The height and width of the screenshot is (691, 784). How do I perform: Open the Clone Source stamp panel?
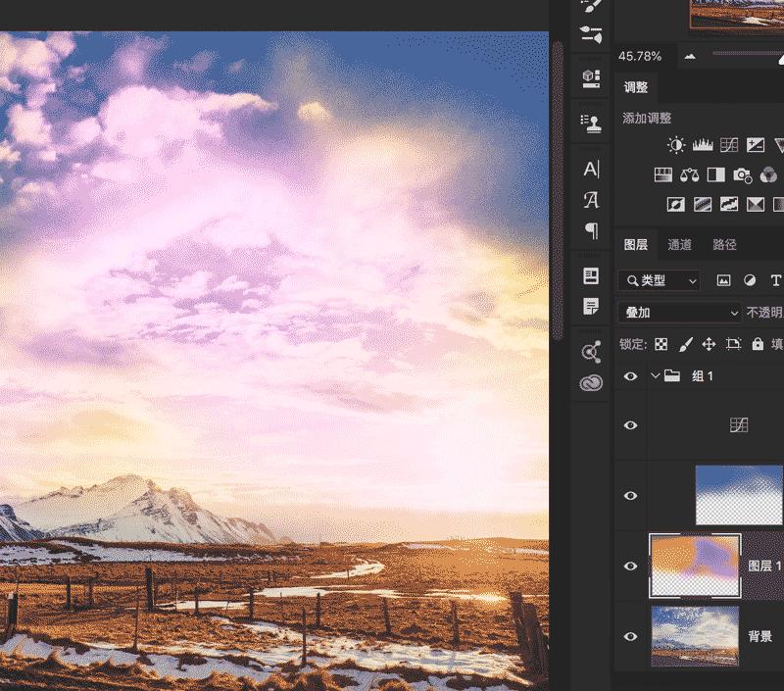point(591,123)
